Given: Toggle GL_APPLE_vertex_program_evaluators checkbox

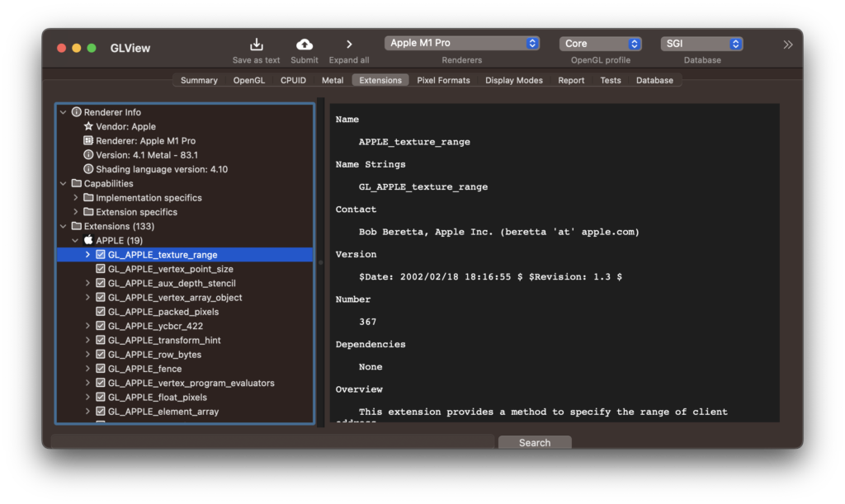Looking at the screenshot, I should (x=100, y=383).
